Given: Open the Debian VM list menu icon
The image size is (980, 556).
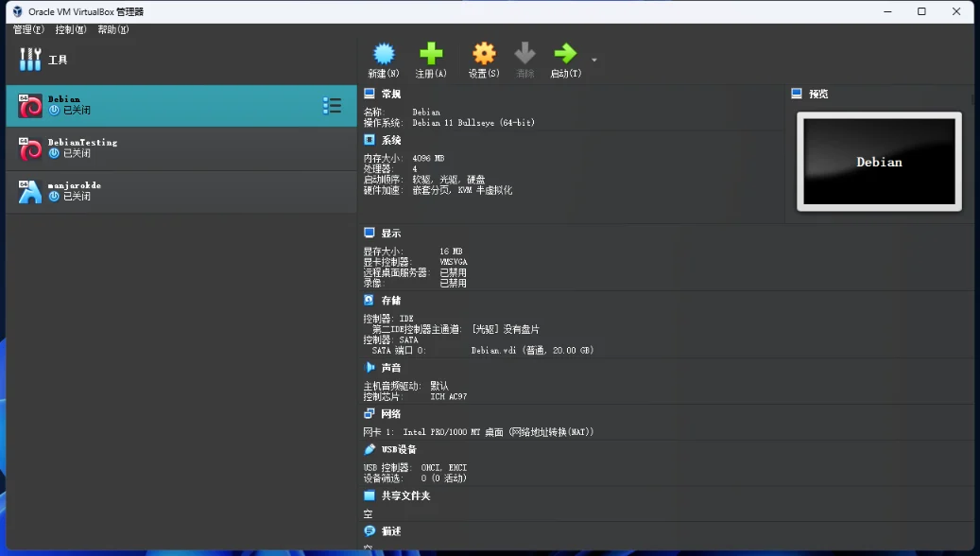Looking at the screenshot, I should coord(332,106).
